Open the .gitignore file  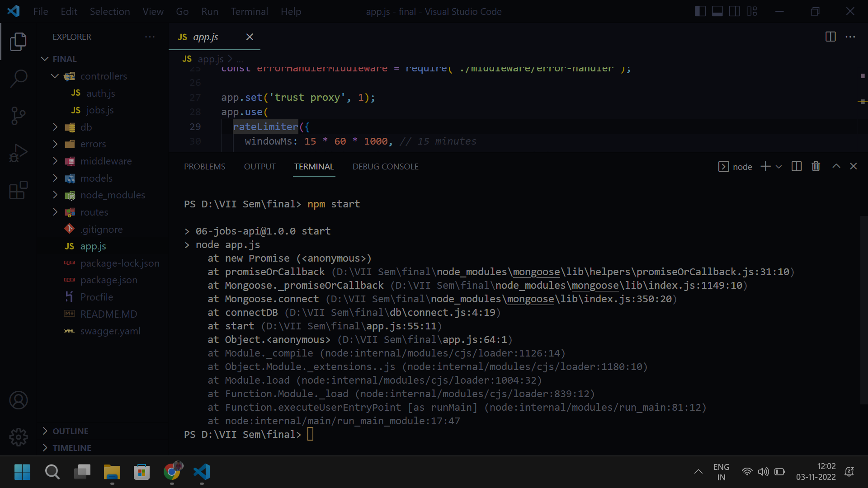tap(103, 229)
